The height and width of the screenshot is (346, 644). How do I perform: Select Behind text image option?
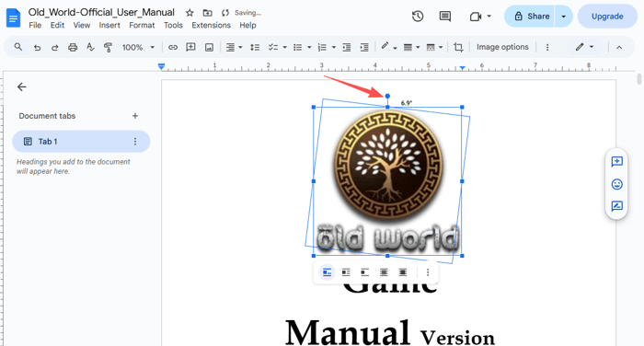click(384, 272)
